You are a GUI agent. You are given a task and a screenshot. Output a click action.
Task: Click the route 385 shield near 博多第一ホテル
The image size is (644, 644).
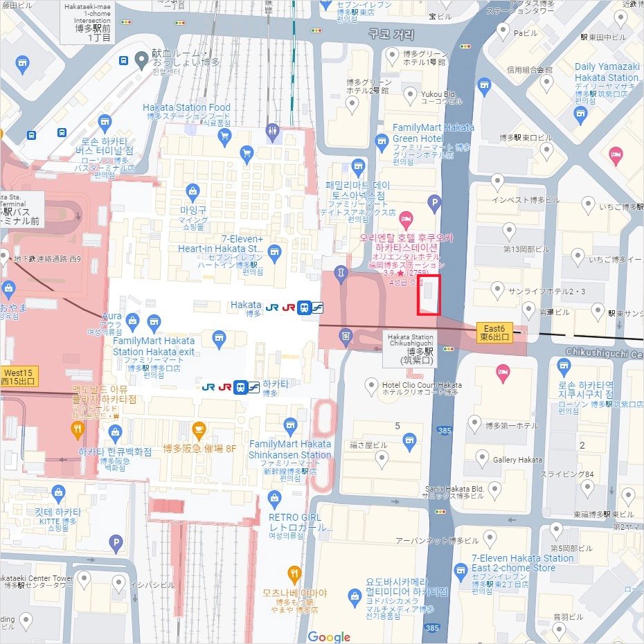tap(445, 430)
